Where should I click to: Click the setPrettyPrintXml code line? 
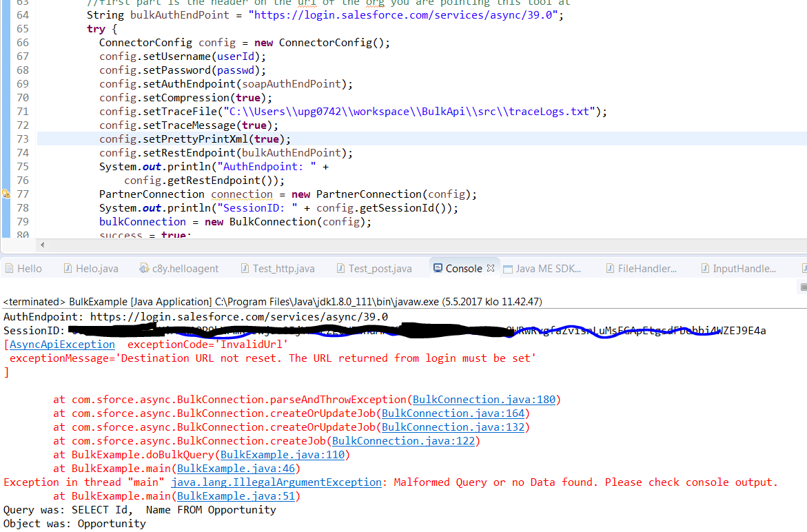pyautogui.click(x=195, y=139)
